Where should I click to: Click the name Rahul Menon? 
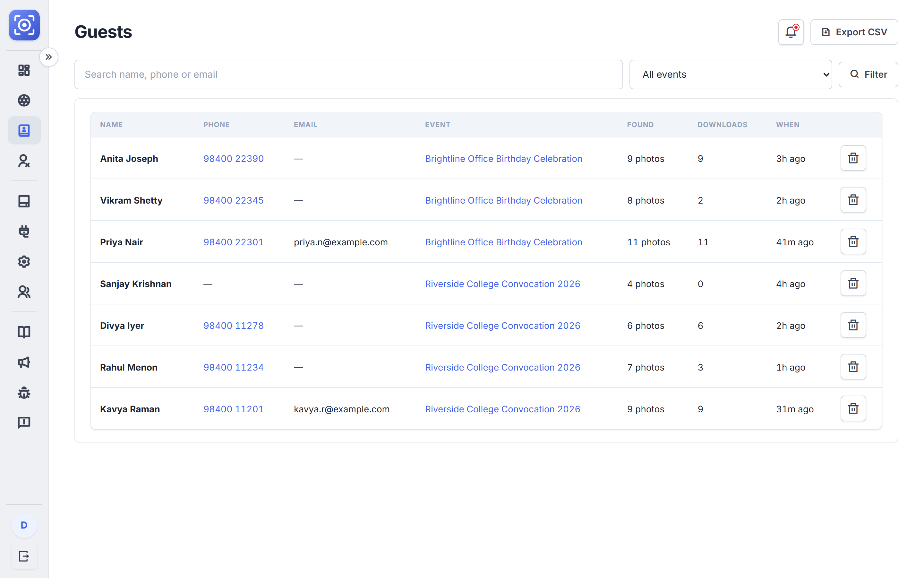tap(129, 367)
